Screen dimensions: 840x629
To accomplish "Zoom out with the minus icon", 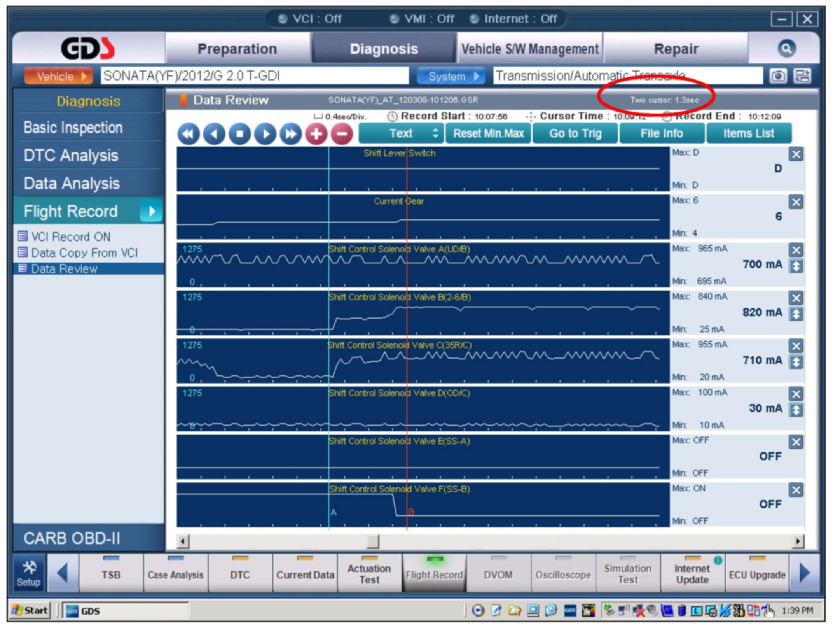I will (x=342, y=134).
